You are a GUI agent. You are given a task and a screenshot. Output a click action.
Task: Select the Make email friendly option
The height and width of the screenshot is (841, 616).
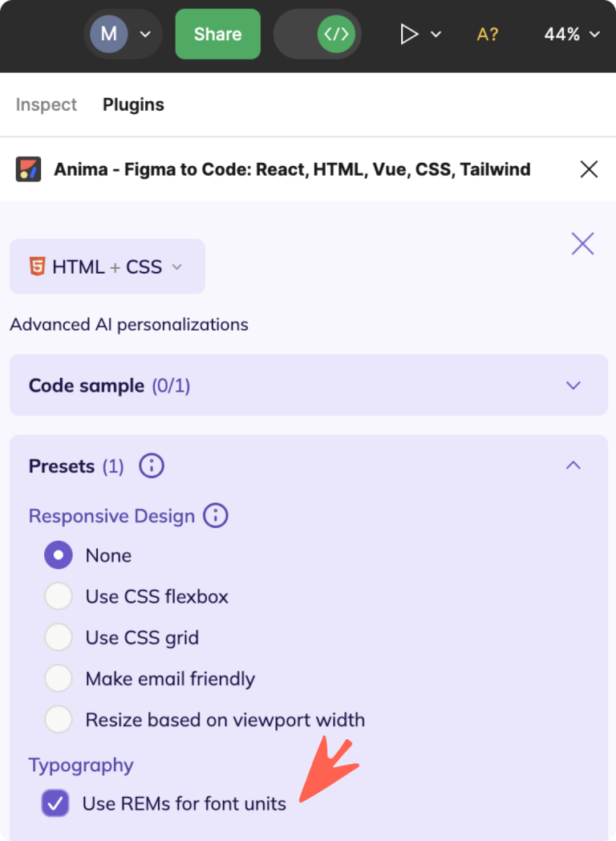coord(58,678)
